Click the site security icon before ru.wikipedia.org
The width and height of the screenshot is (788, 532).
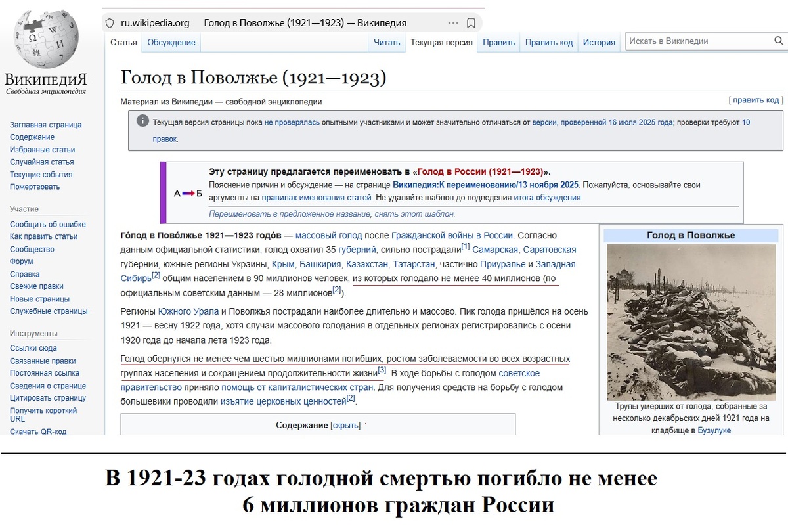[109, 22]
